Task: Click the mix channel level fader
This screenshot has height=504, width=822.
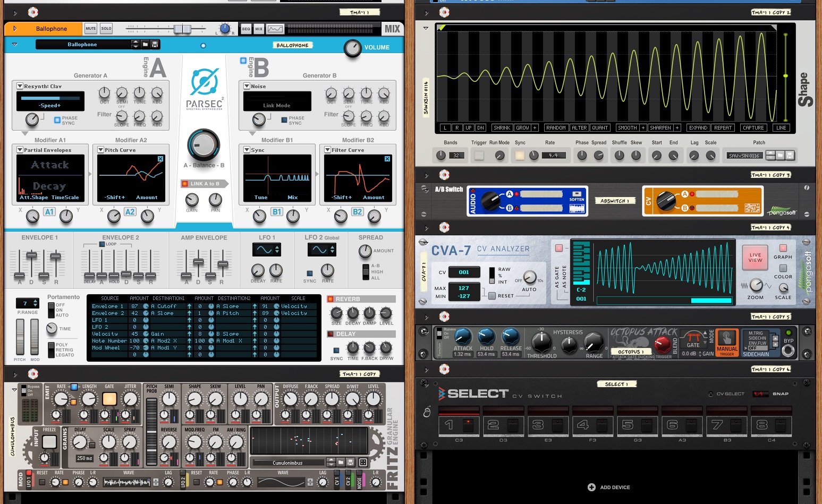Action: (182, 29)
